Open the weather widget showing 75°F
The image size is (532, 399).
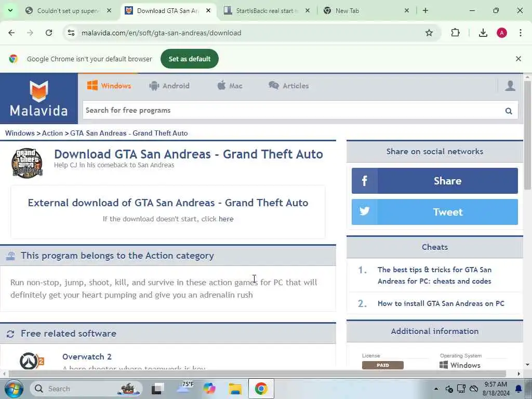185,388
